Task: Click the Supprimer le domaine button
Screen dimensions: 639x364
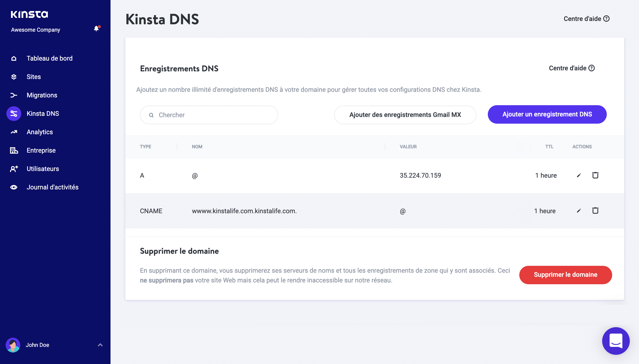Action: pos(566,275)
